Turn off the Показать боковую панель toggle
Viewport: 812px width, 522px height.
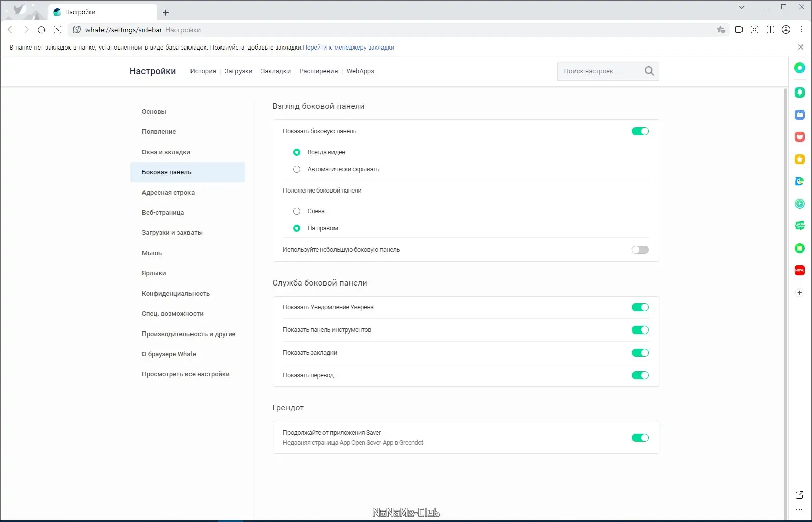640,131
